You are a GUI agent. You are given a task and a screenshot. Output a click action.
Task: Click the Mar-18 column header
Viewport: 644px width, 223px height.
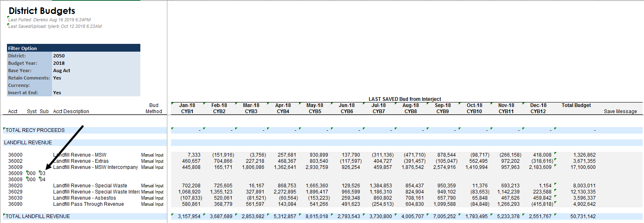(x=251, y=105)
